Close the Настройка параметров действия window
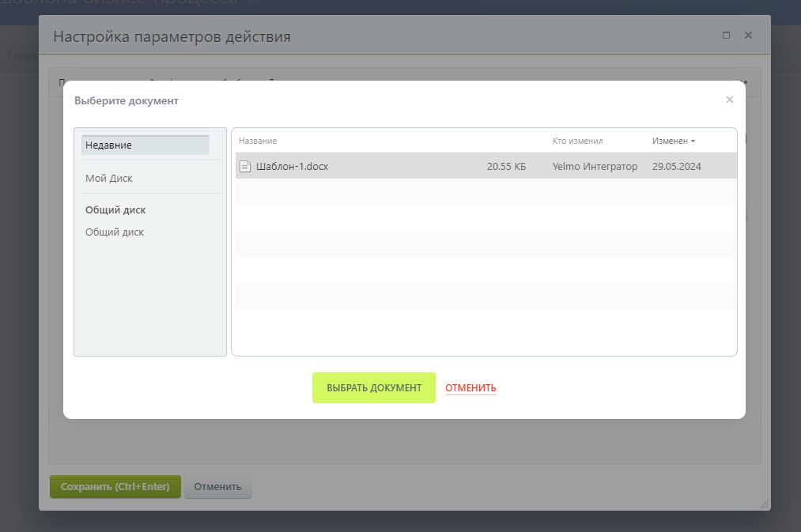 pos(748,36)
